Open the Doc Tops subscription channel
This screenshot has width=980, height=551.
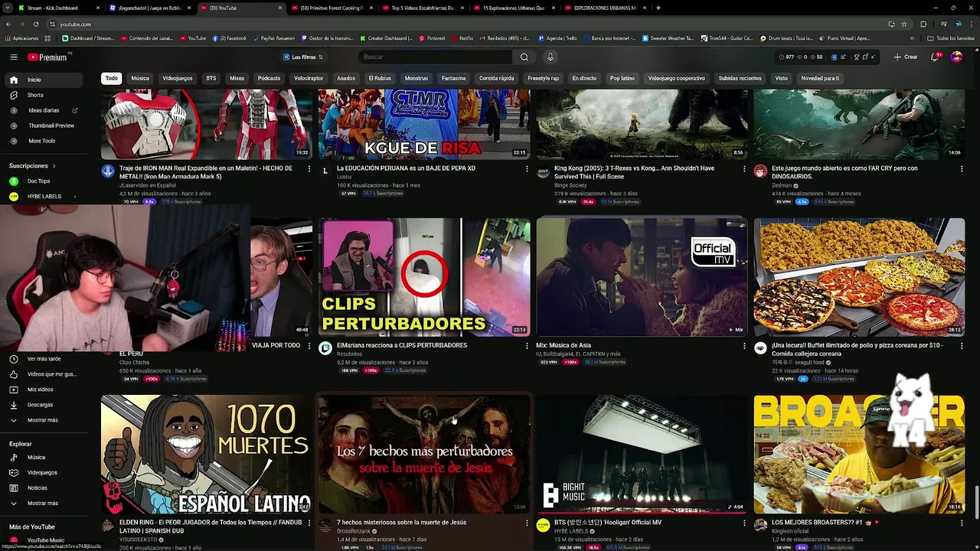[44, 181]
